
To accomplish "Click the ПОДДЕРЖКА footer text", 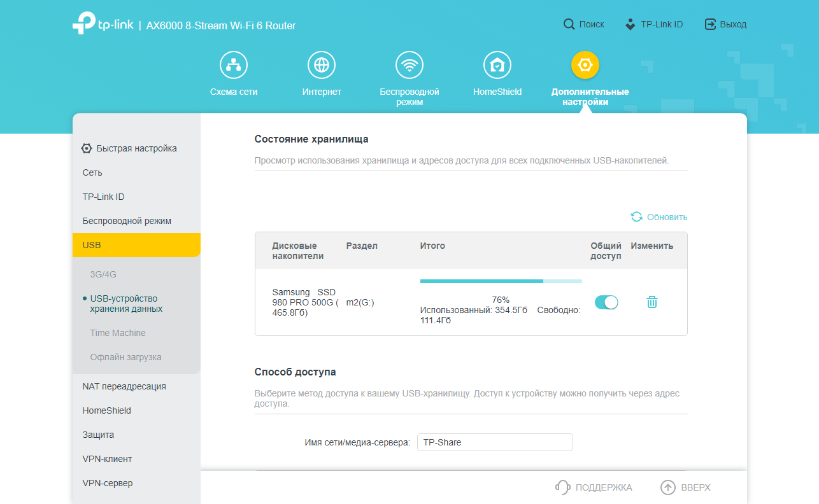I will [604, 487].
